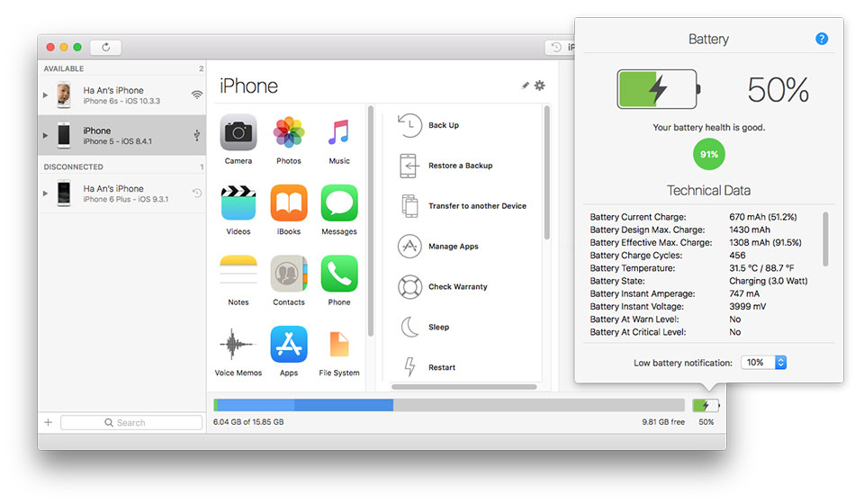The height and width of the screenshot is (504, 864).
Task: Click the status bar battery icon
Action: [706, 405]
